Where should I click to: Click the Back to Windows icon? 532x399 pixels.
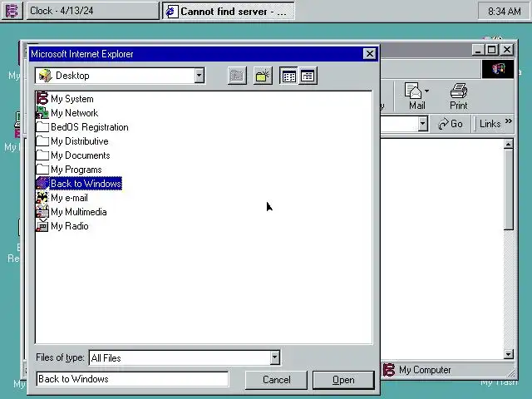tap(42, 183)
